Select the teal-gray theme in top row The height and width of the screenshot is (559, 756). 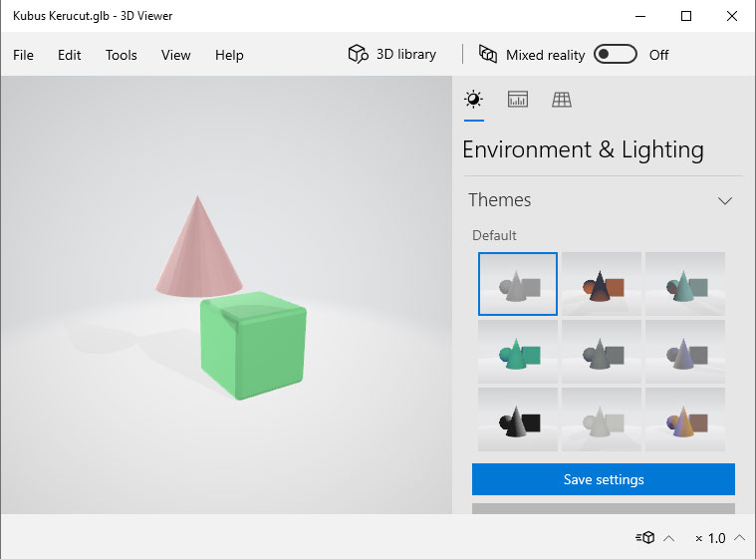[685, 284]
